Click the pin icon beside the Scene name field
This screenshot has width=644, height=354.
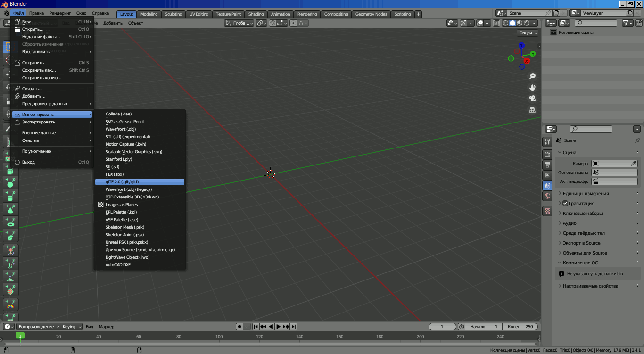click(548, 13)
